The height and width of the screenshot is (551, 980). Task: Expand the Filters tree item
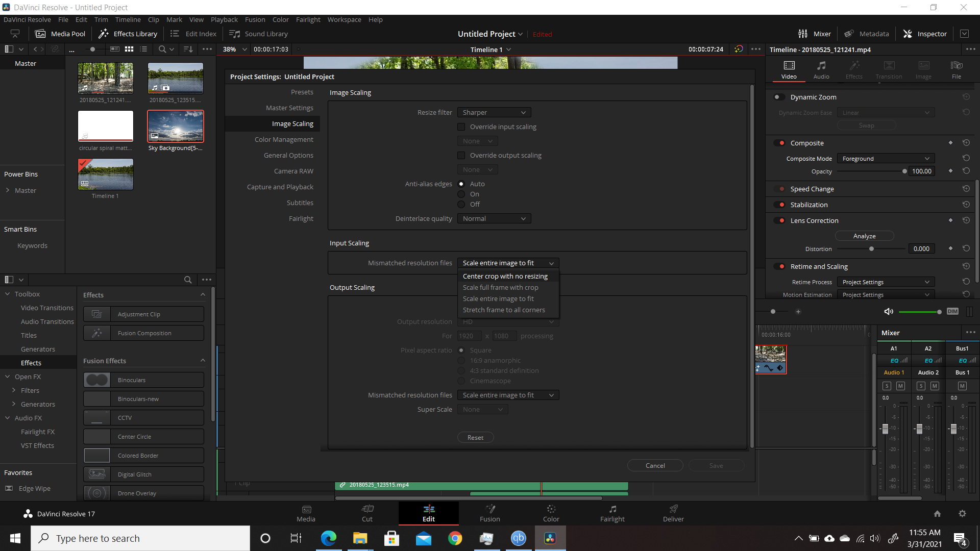14,390
